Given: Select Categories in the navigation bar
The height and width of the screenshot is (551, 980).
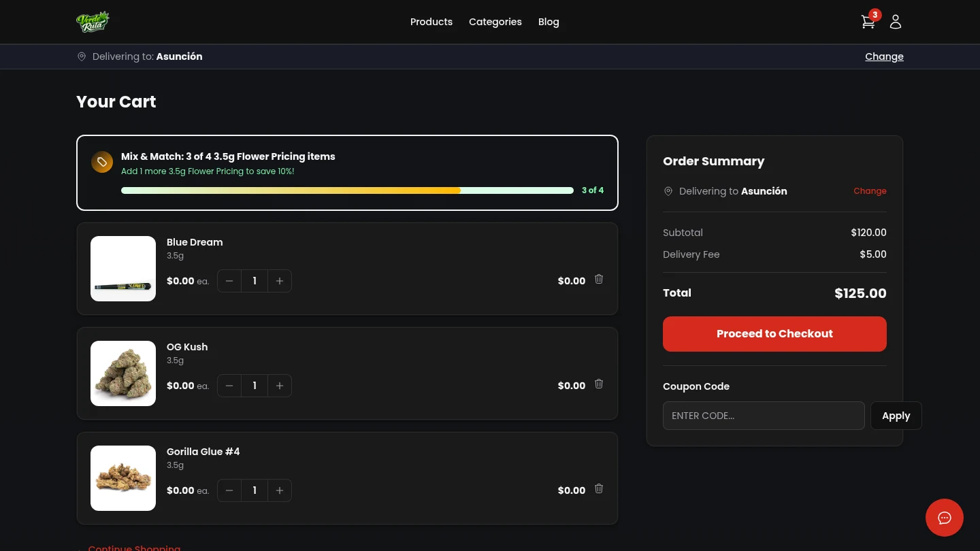Looking at the screenshot, I should click(495, 22).
